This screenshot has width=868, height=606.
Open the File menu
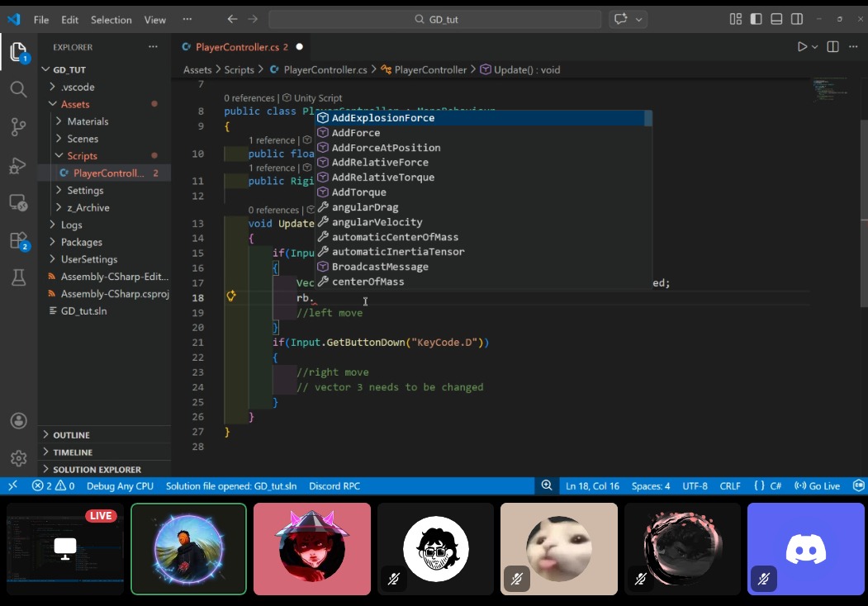[41, 20]
